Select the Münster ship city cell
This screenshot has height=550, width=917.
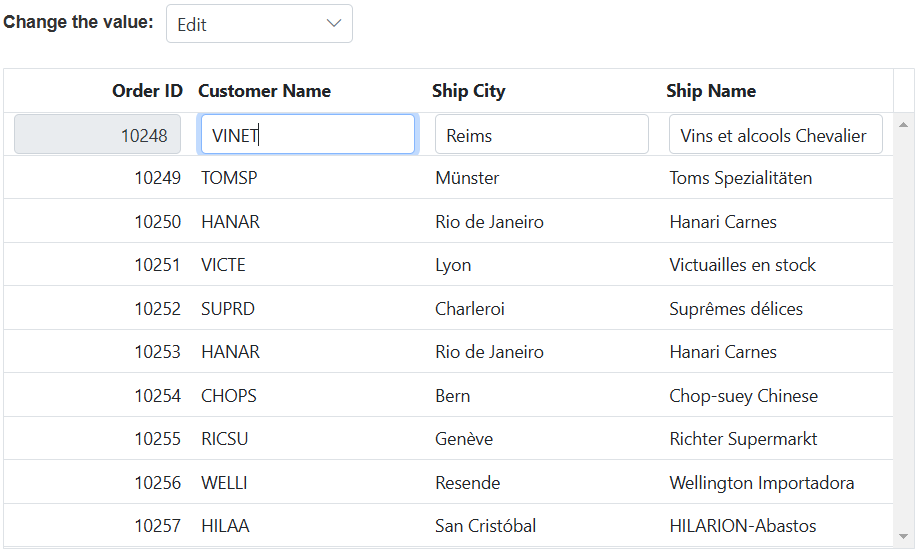click(467, 178)
